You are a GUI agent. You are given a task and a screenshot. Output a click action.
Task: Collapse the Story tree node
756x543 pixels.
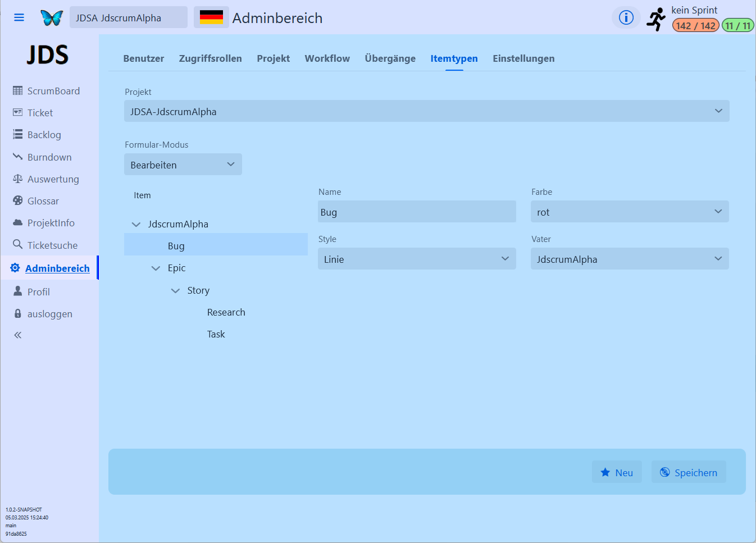coord(175,291)
